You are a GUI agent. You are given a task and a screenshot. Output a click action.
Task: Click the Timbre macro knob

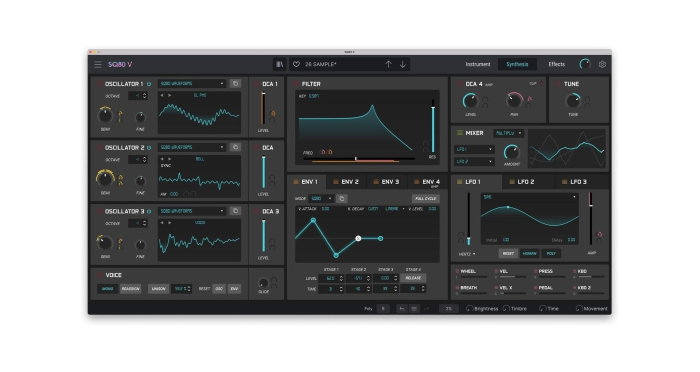(506, 309)
